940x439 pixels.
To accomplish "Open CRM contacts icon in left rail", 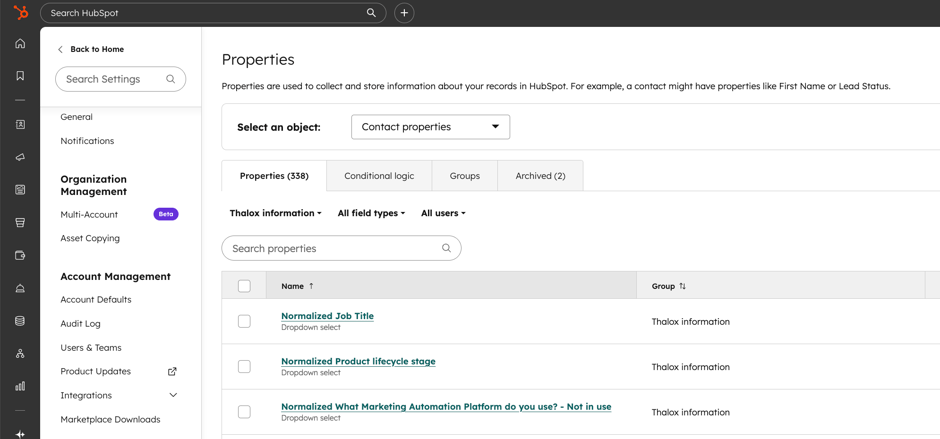I will pos(20,125).
